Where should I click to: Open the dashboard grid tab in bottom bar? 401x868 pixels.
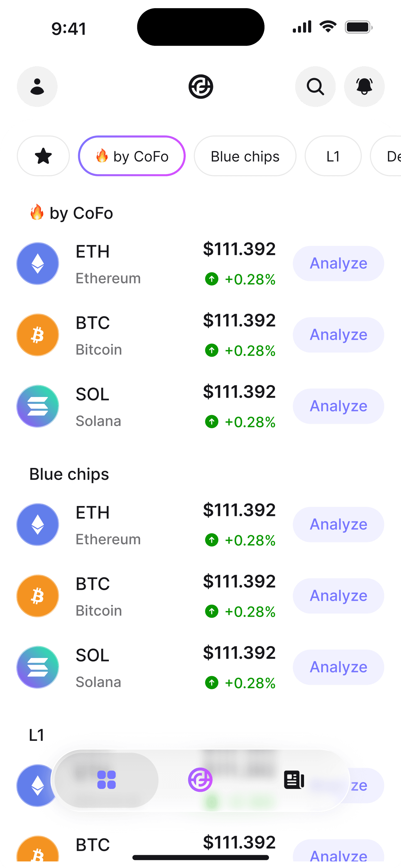click(107, 780)
